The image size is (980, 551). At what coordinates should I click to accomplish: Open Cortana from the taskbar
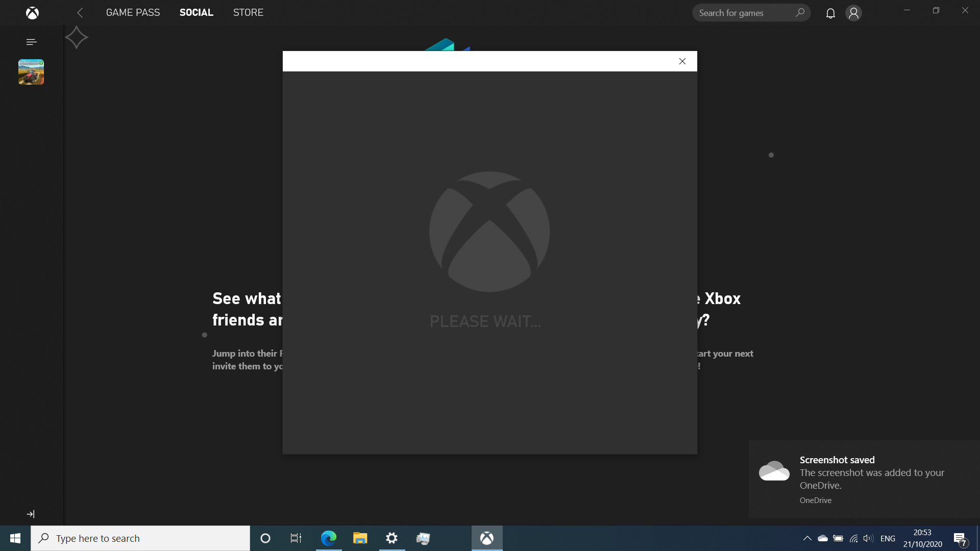[265, 538]
